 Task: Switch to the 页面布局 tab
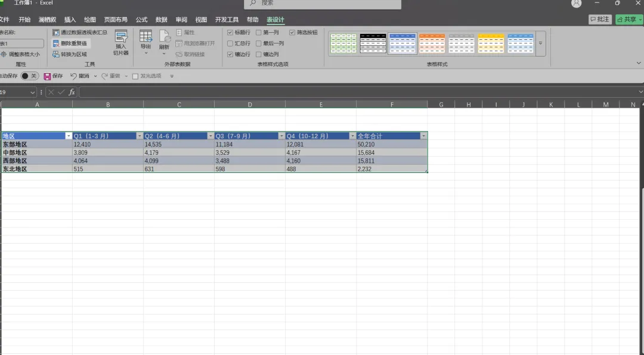pos(116,20)
